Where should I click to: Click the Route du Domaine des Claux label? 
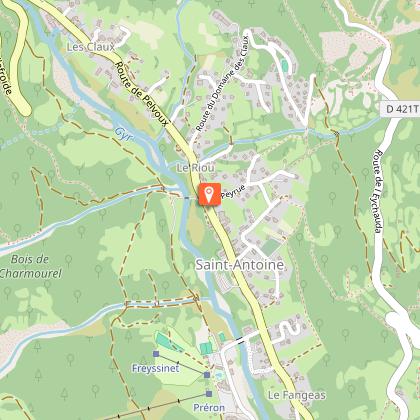click(222, 84)
